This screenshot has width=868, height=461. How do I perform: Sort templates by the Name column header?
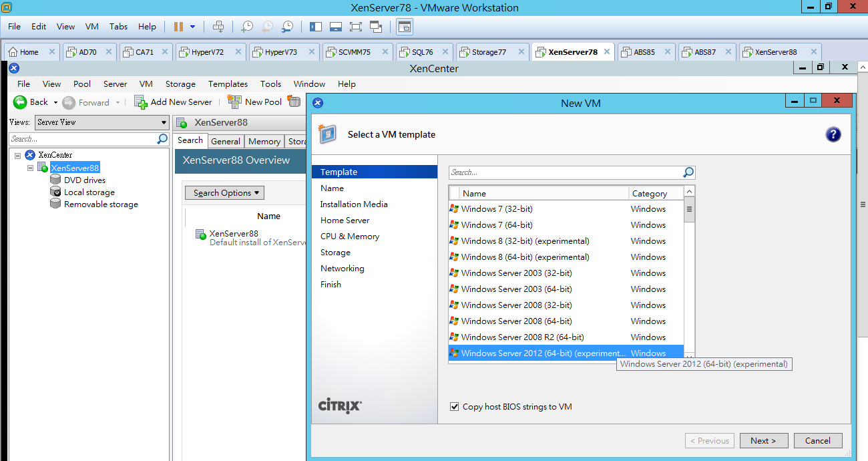coord(544,193)
